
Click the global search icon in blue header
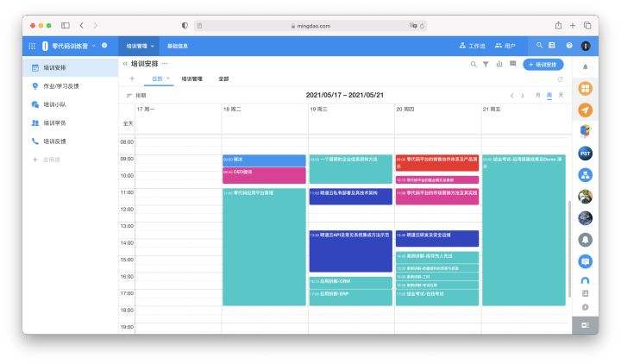coord(539,46)
